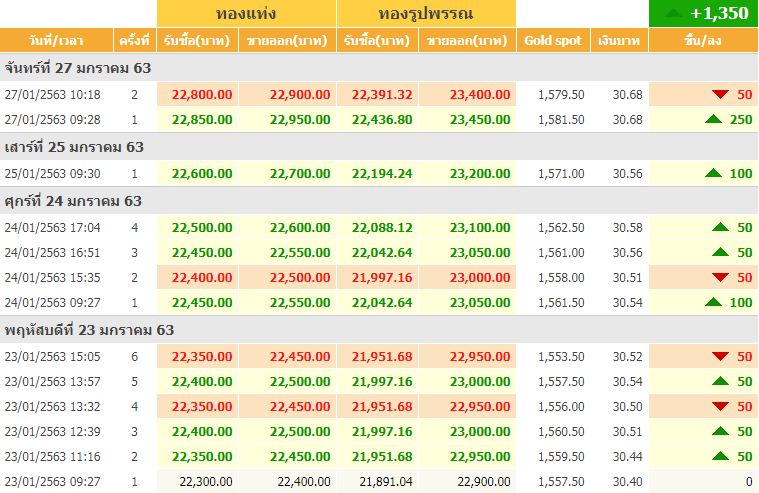Click timestamp 27/01/2563 10:18

click(x=52, y=94)
